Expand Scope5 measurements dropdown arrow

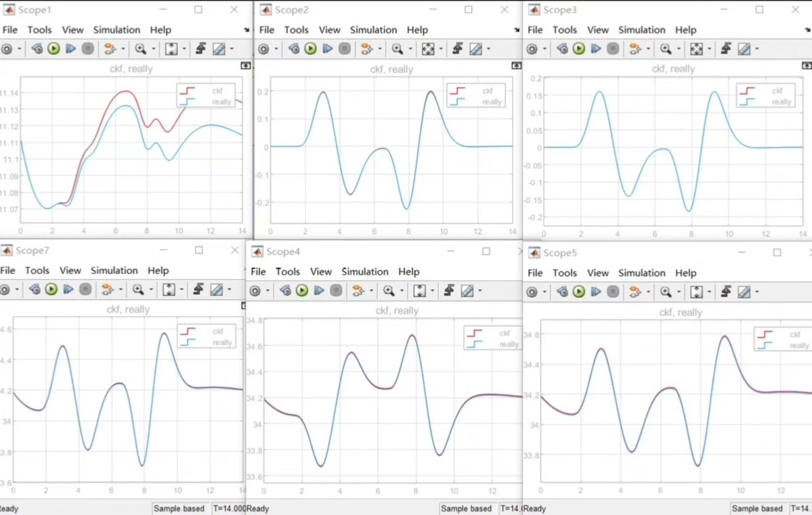pyautogui.click(x=756, y=292)
